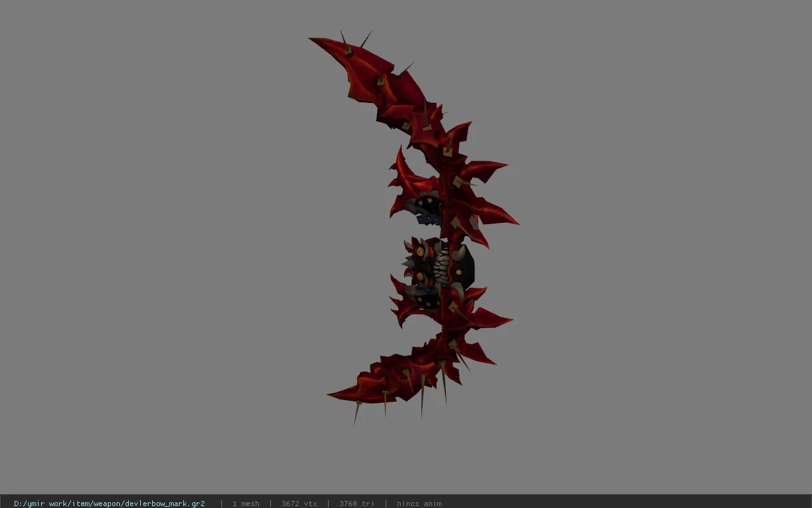Click the thin dark needle on the upper tip
812x508 pixels.
pos(366,38)
